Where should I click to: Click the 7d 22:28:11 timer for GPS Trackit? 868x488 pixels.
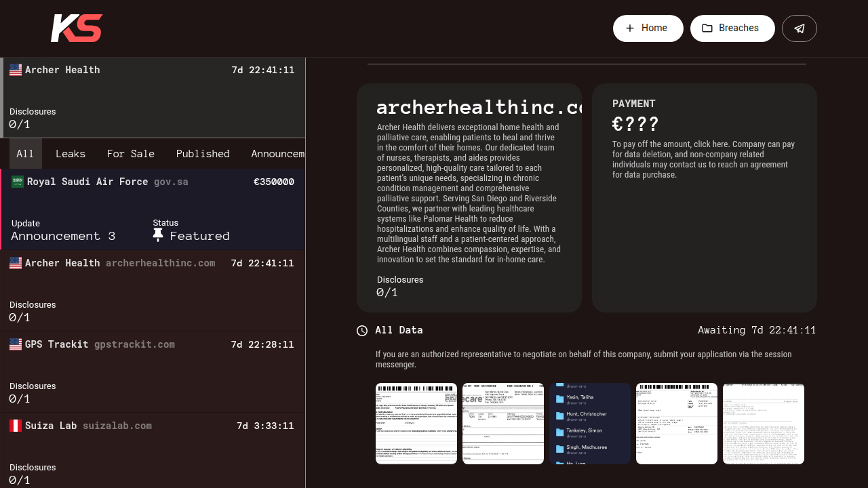tap(262, 344)
